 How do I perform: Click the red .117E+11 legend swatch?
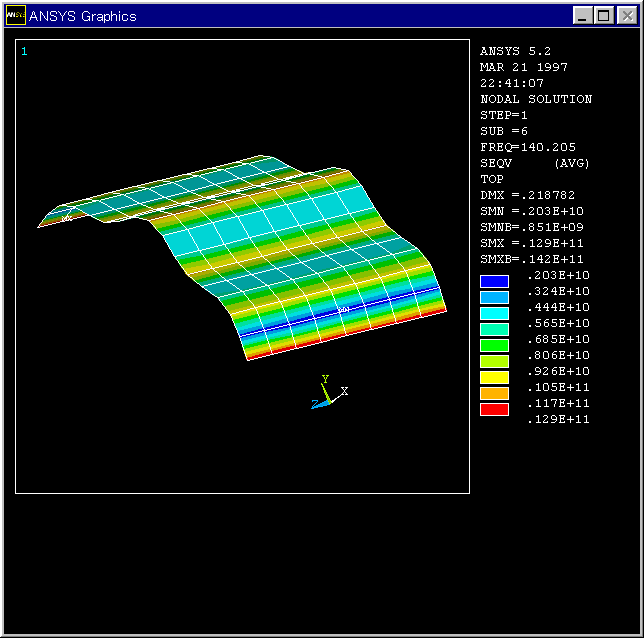click(x=494, y=410)
